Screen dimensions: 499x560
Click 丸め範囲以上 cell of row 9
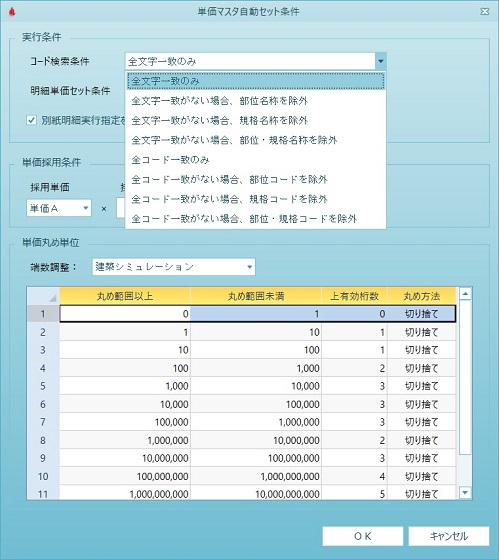coord(125,458)
